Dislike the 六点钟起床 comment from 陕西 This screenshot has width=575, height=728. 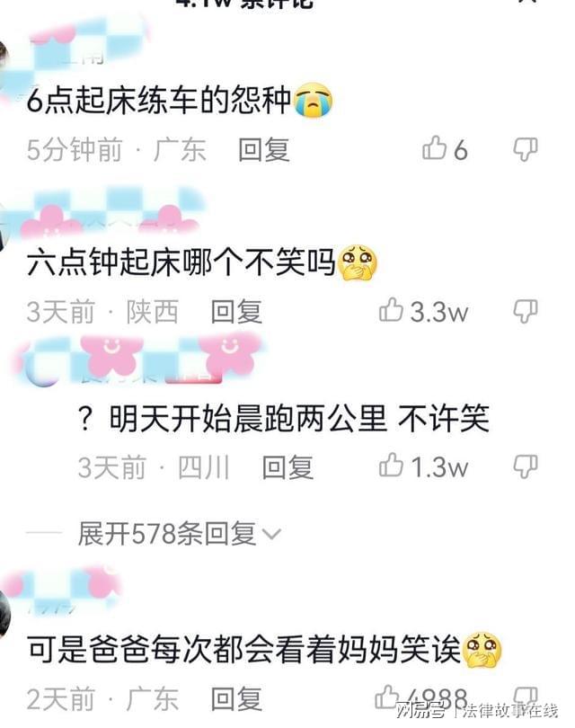click(526, 311)
